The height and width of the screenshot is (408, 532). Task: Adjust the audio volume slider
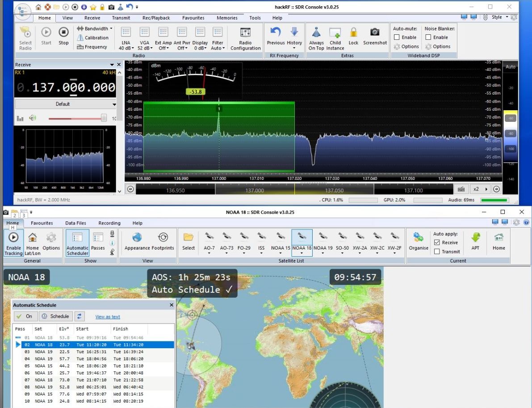click(x=104, y=118)
